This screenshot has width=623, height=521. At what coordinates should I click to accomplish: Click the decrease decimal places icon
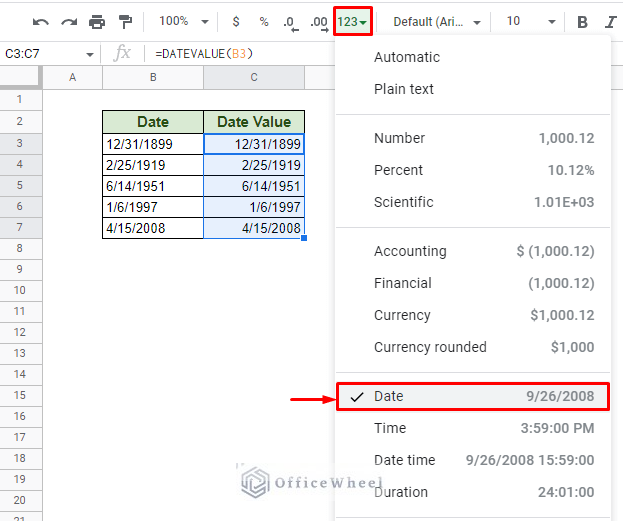(x=289, y=21)
